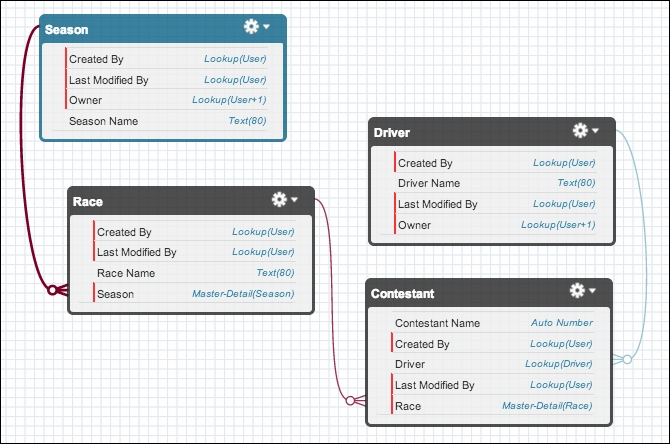Select the Contestant object title bar
The width and height of the screenshot is (670, 444).
[x=489, y=293]
